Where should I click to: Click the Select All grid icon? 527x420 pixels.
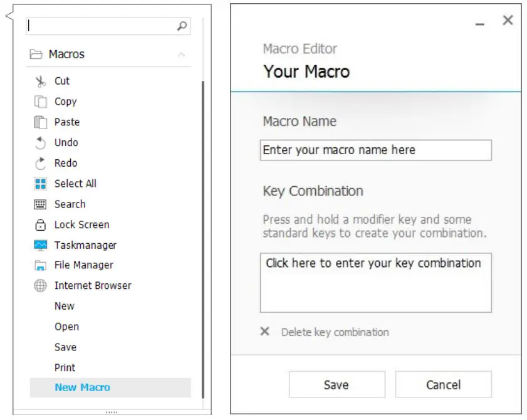[x=41, y=184]
